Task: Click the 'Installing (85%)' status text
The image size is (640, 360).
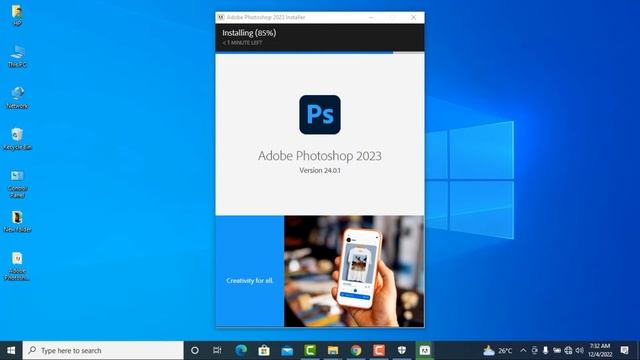Action: pos(249,33)
